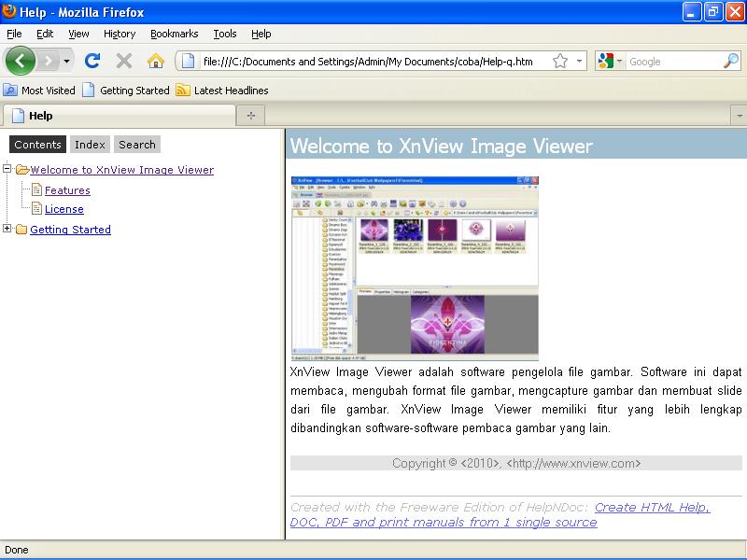Open the address bar history dropdown
Viewport: 747px width, 560px height.
point(579,61)
